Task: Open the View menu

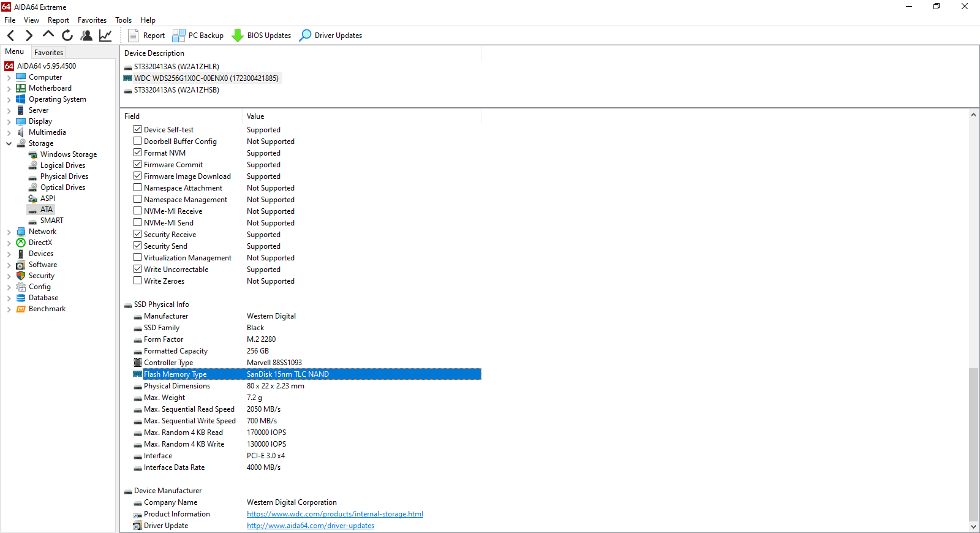Action: 31,20
